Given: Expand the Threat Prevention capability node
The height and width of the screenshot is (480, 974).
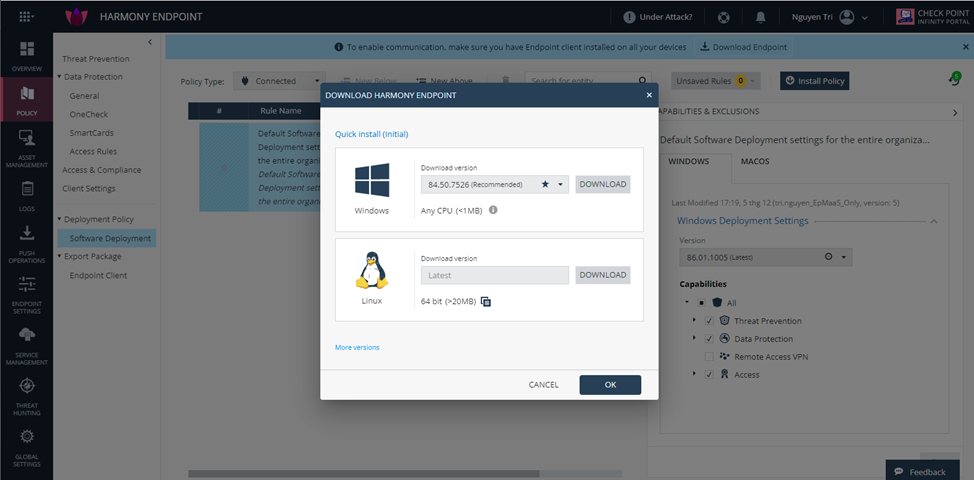Looking at the screenshot, I should point(694,321).
